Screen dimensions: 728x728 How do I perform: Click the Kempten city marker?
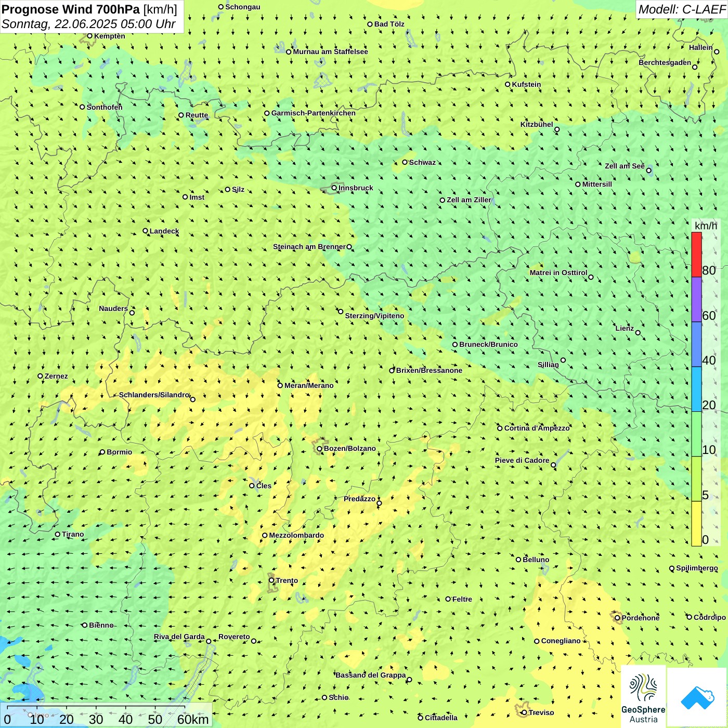point(89,36)
